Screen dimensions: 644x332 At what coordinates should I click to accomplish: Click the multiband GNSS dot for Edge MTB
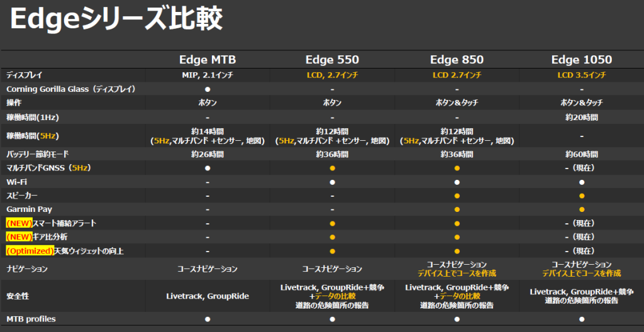click(208, 168)
